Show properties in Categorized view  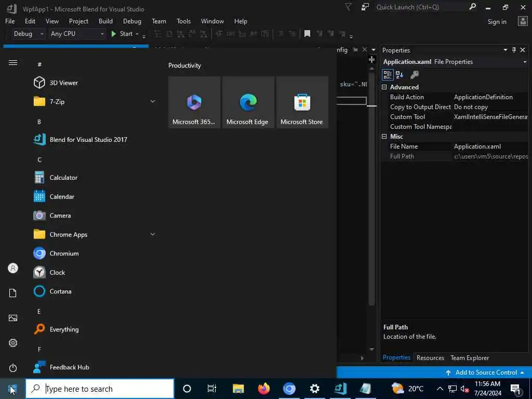coord(388,75)
